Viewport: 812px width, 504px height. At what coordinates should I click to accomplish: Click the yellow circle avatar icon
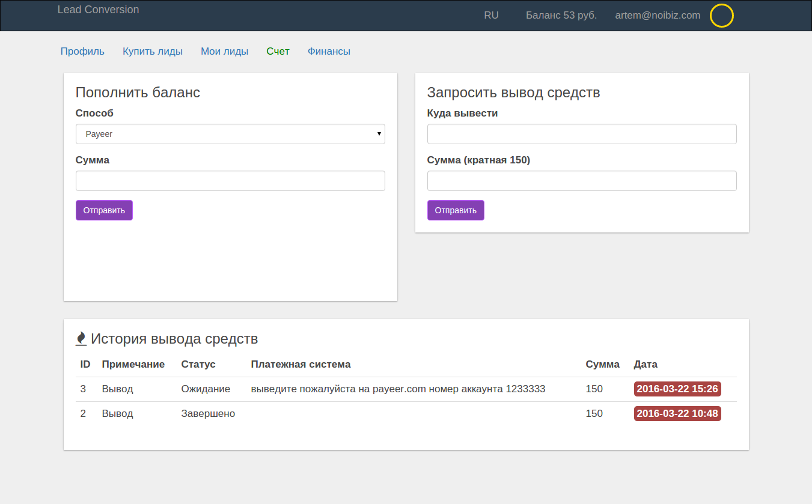[721, 16]
